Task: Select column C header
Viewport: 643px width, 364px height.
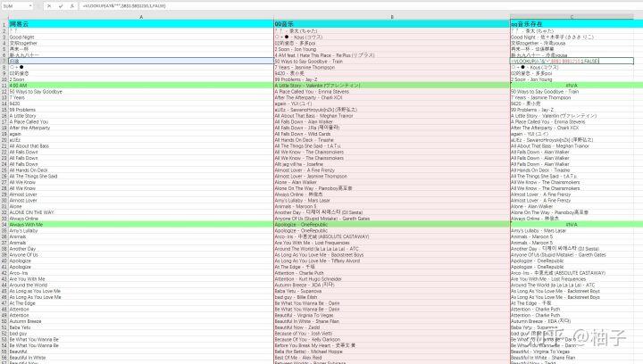Action: (572, 17)
